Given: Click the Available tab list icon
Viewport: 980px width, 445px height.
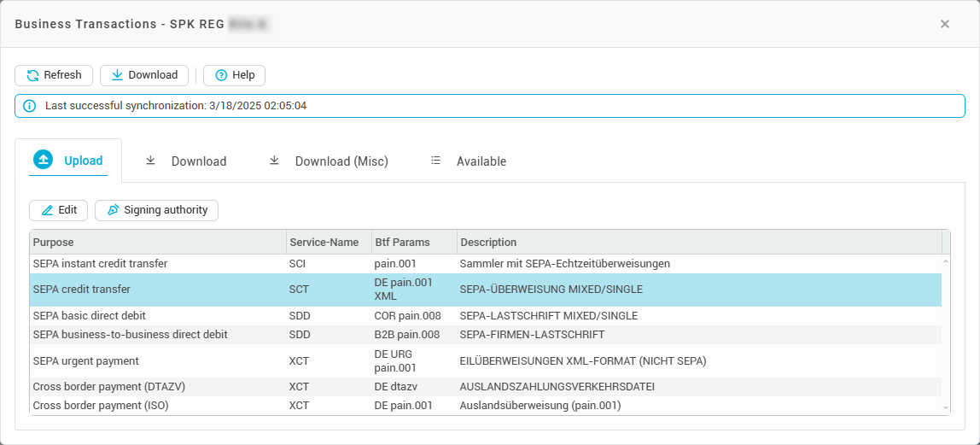Looking at the screenshot, I should pos(435,161).
